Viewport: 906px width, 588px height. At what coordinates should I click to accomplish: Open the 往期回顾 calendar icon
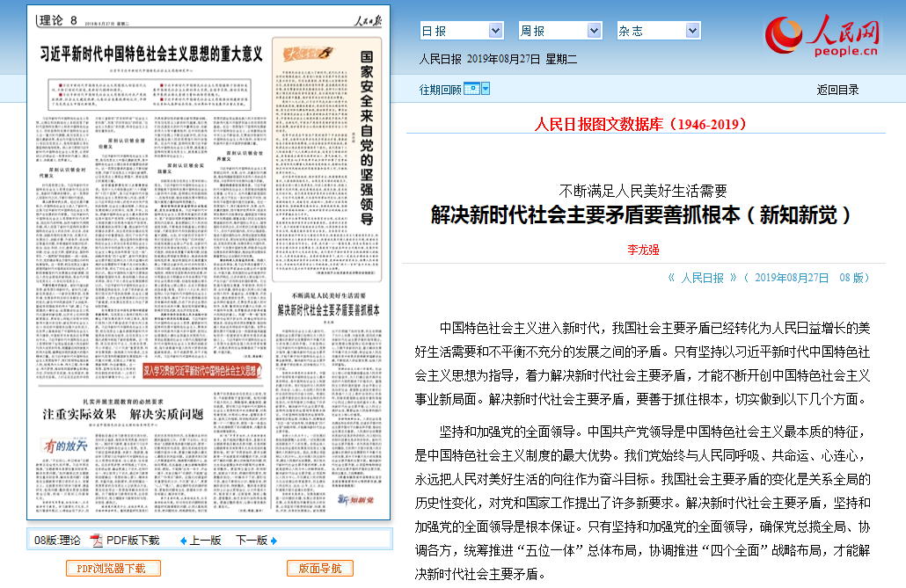tap(471, 89)
